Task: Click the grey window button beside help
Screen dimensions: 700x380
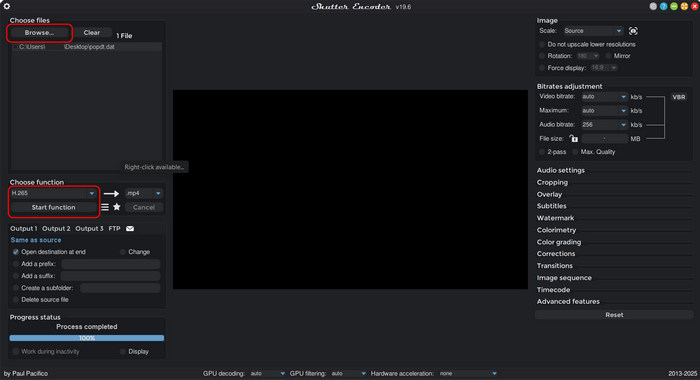Action: click(x=653, y=6)
